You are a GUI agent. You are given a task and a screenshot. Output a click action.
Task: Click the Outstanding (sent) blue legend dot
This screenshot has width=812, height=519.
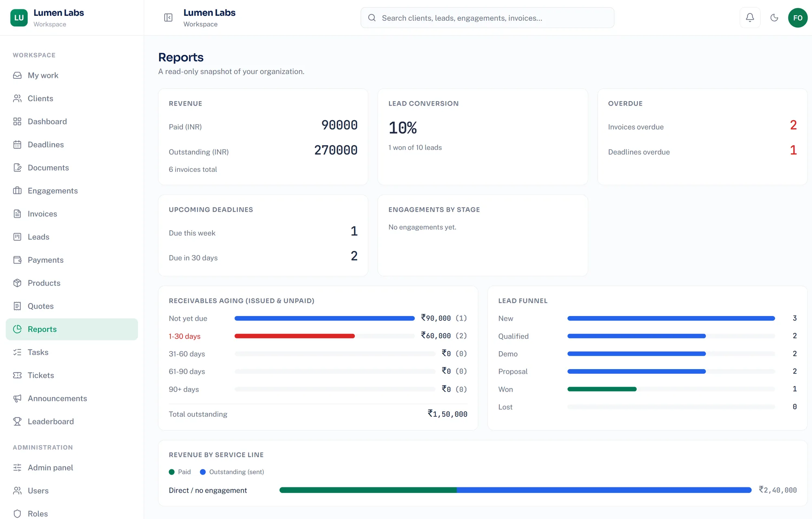(203, 472)
